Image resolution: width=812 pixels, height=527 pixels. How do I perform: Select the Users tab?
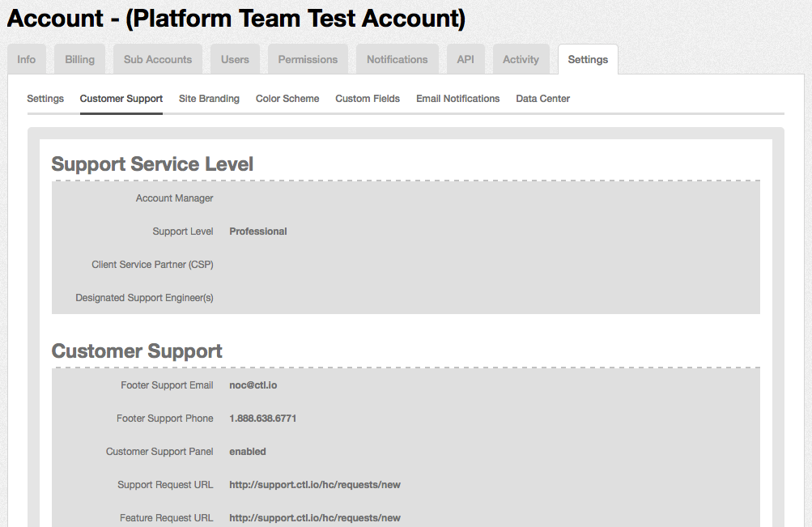click(x=234, y=58)
